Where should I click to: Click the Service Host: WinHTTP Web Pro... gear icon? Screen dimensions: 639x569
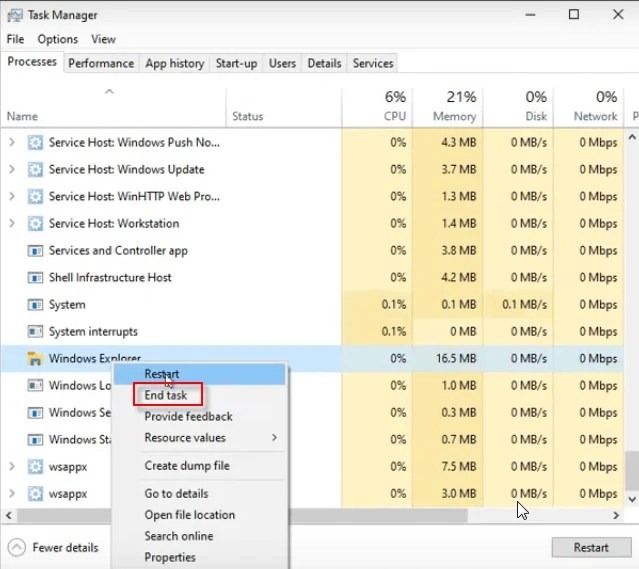click(x=35, y=196)
